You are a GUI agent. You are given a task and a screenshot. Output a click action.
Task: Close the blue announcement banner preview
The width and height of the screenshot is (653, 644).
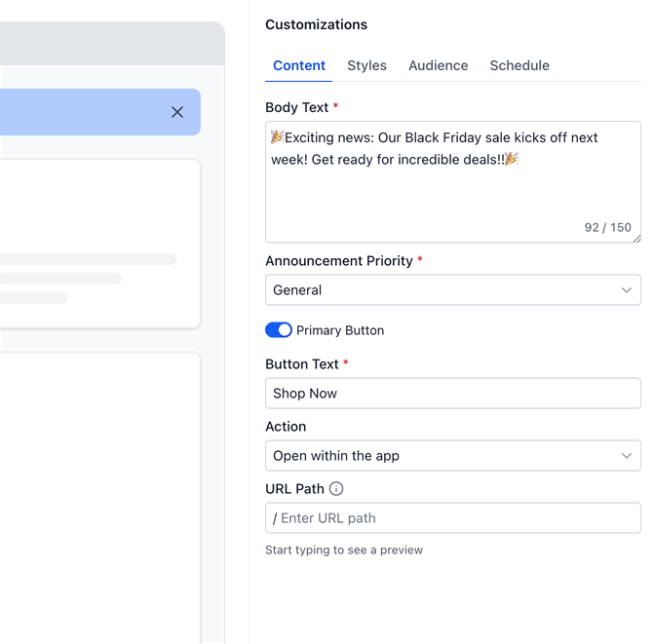177,112
